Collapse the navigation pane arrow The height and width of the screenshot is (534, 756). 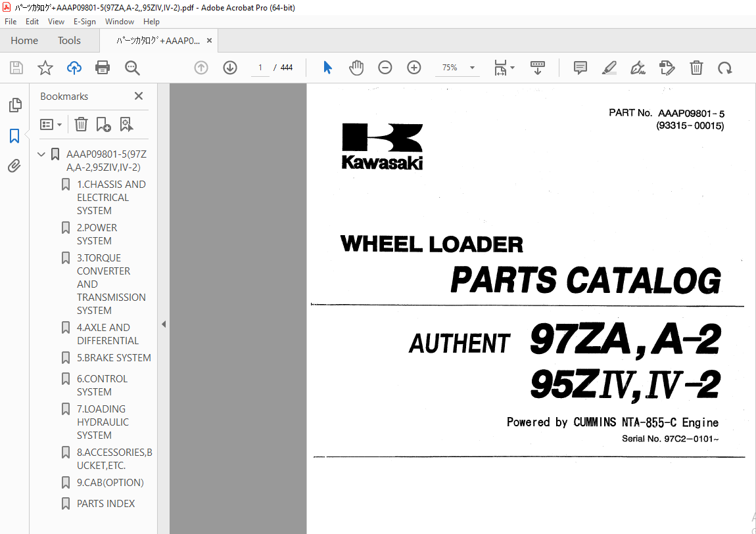pyautogui.click(x=164, y=324)
